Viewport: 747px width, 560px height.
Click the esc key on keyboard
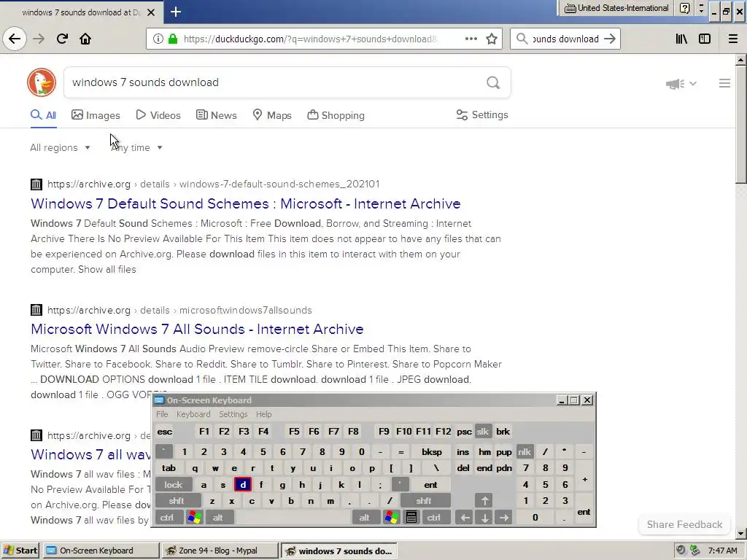pos(164,432)
